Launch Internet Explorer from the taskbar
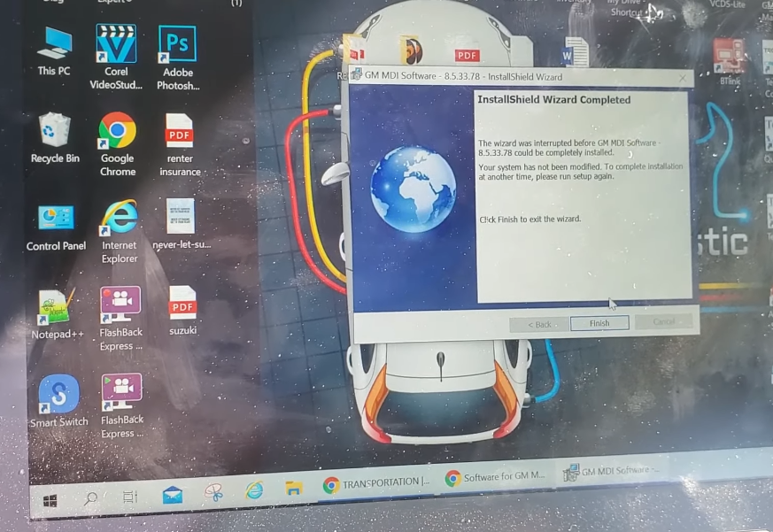773x532 pixels. pos(254,490)
